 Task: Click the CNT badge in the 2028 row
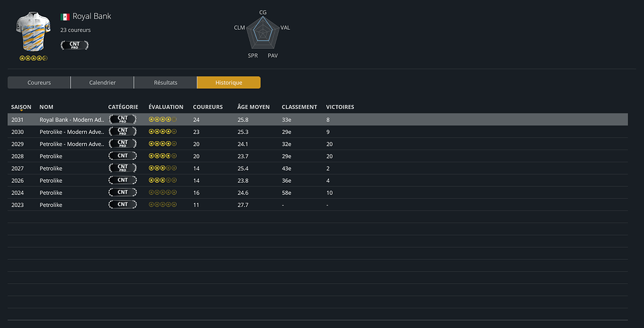pos(122,156)
